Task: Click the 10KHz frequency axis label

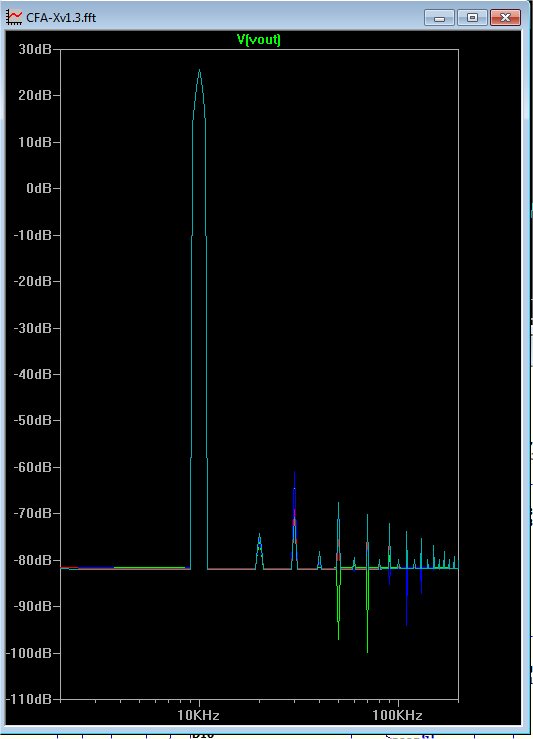Action: 198,715
